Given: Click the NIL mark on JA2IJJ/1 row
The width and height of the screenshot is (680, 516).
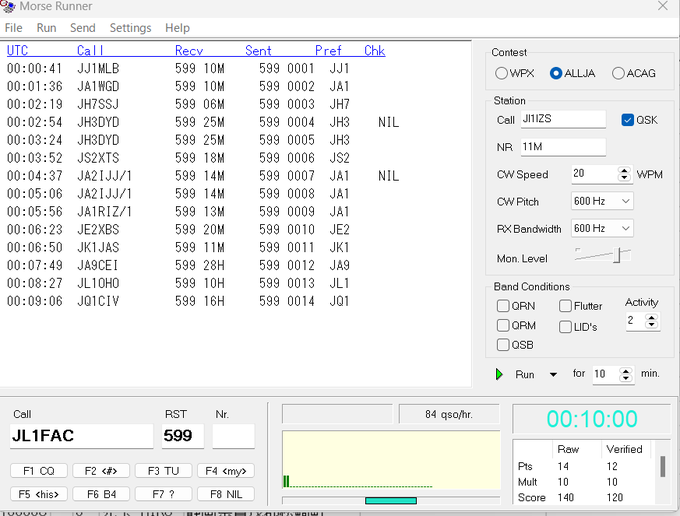Looking at the screenshot, I should coord(389,176).
